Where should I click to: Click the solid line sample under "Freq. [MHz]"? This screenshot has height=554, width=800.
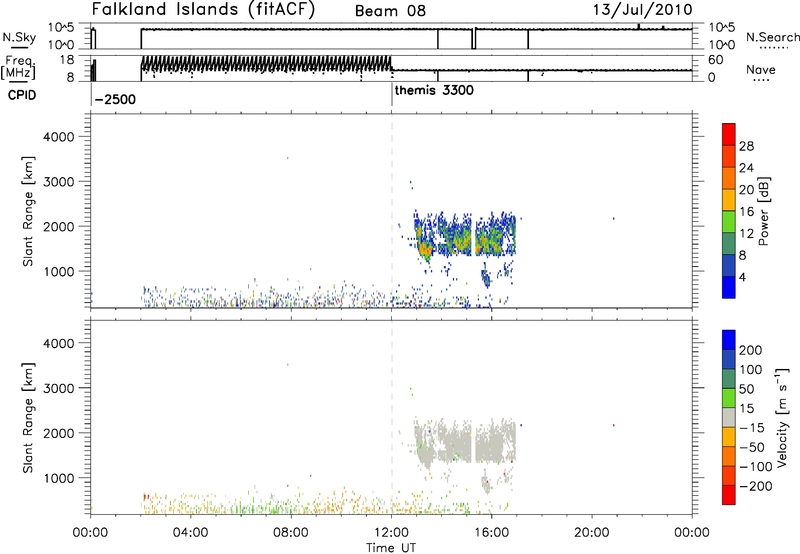(x=18, y=82)
